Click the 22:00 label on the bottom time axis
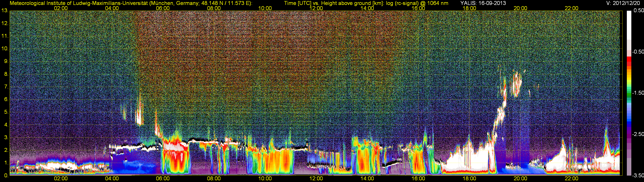644x182 pixels. [x=571, y=179]
